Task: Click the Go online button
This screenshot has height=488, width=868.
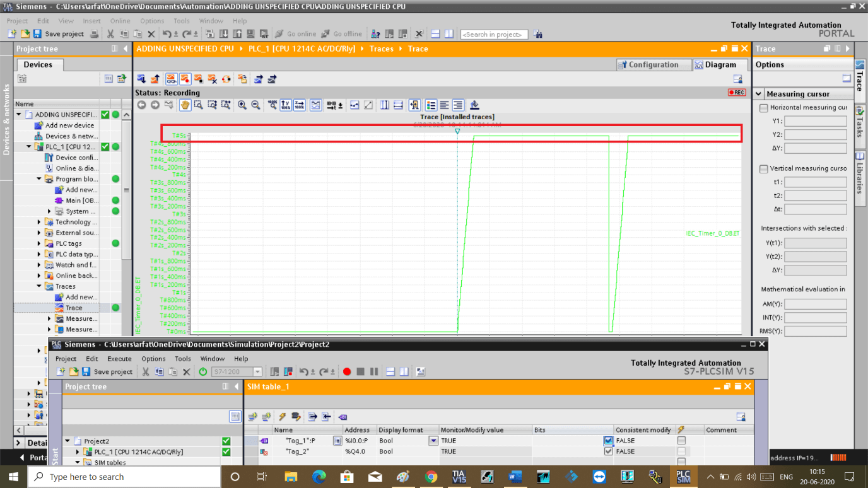Action: 295,34
